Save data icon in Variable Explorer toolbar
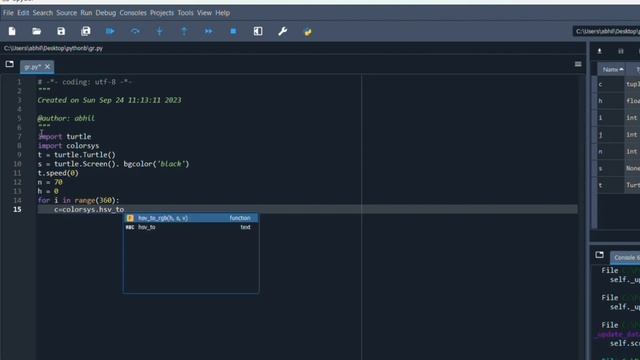The image size is (640, 360). (x=621, y=51)
